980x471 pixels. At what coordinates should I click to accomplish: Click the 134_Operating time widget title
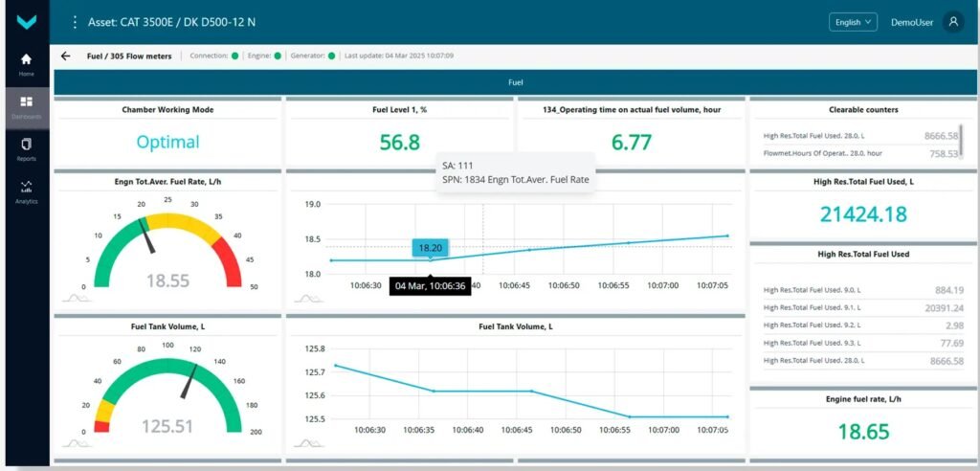pyautogui.click(x=632, y=109)
